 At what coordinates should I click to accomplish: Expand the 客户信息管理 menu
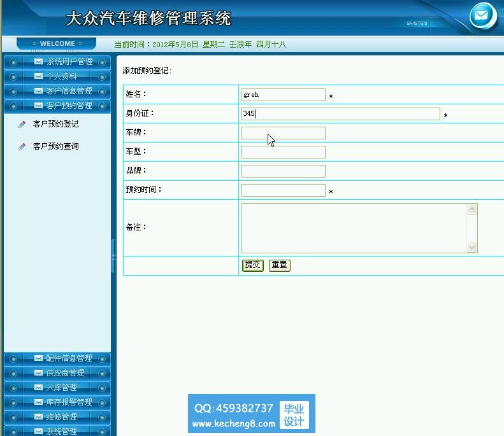click(57, 92)
